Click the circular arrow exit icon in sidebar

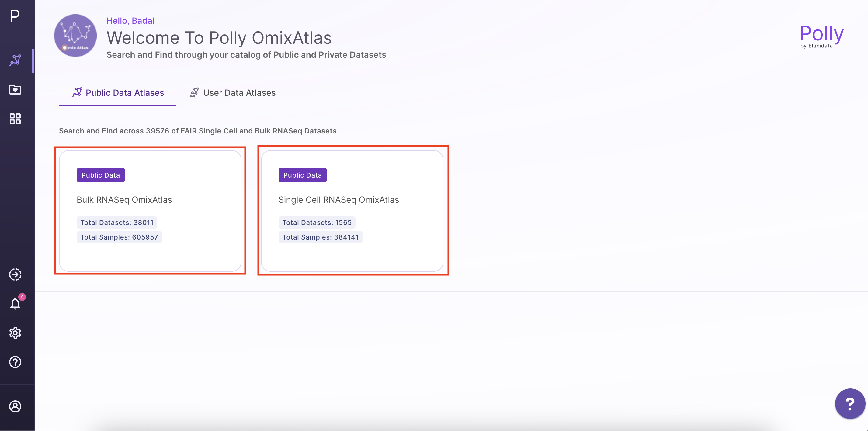pyautogui.click(x=15, y=274)
